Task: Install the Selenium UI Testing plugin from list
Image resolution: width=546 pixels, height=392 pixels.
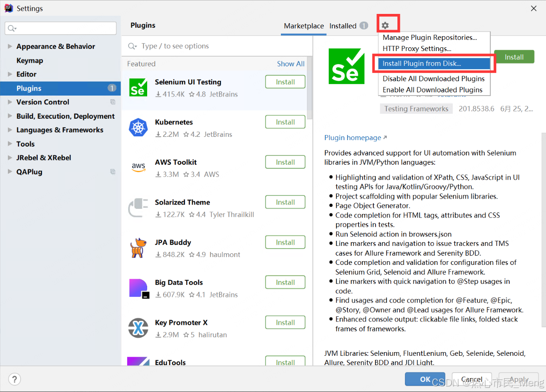Action: pyautogui.click(x=285, y=82)
